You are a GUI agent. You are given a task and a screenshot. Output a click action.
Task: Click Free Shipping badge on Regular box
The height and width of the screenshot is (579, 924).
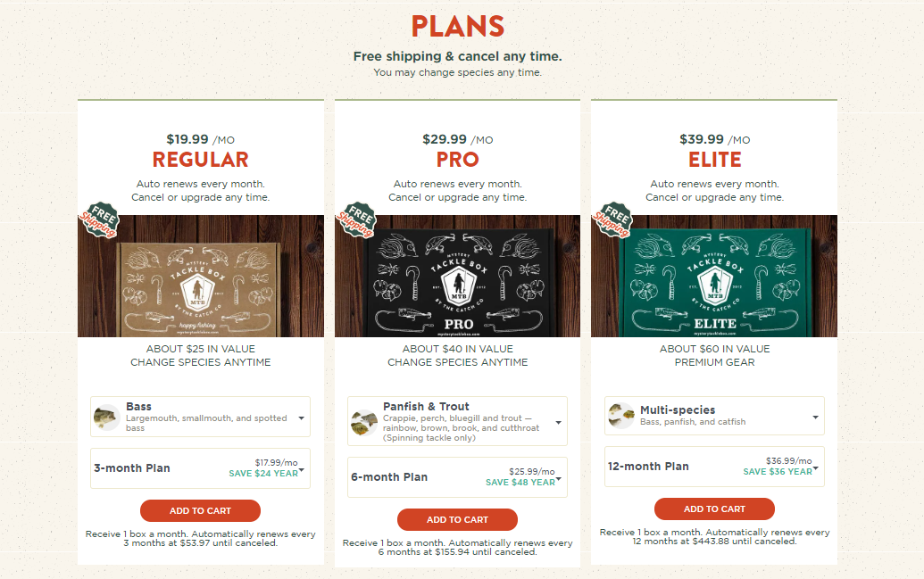click(x=100, y=219)
